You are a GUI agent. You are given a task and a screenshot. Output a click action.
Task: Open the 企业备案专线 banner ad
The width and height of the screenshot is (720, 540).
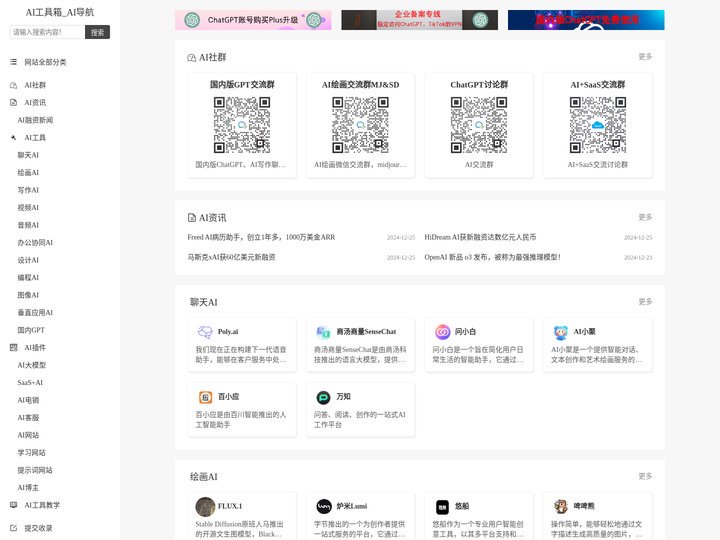click(x=420, y=20)
